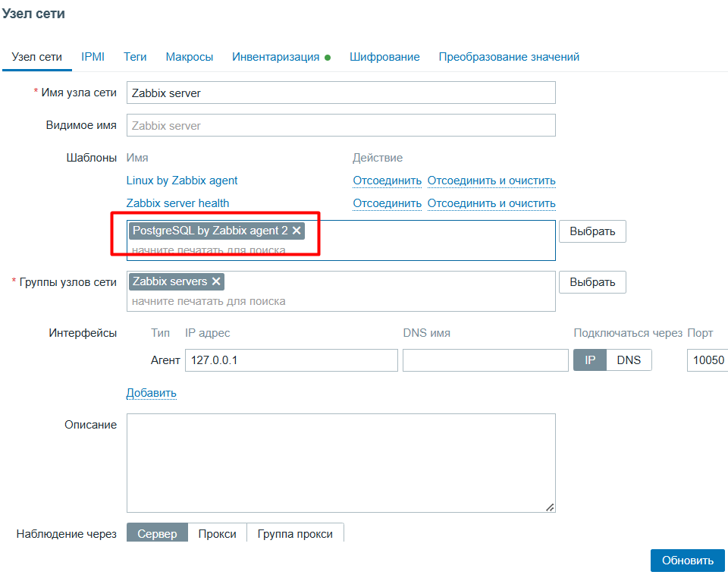Choose monitoring via Сервер
The image size is (728, 578).
coord(157,533)
